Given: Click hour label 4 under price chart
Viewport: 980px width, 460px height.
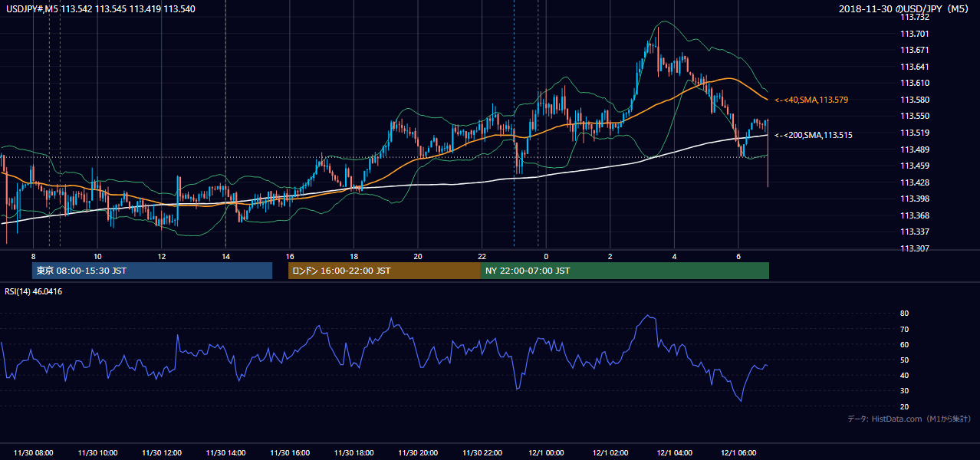Looking at the screenshot, I should 674,255.
